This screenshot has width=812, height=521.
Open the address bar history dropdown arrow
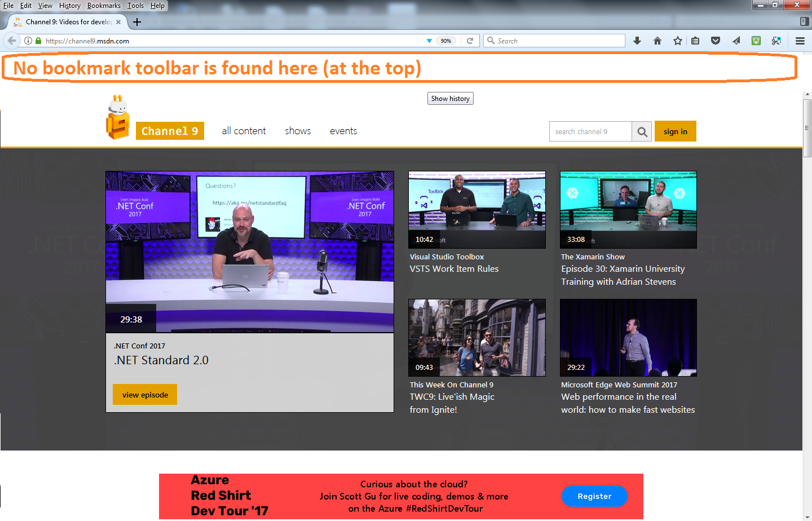pos(429,41)
